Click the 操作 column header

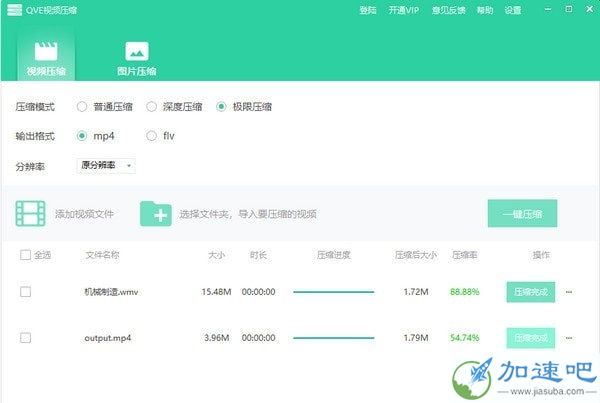point(541,255)
